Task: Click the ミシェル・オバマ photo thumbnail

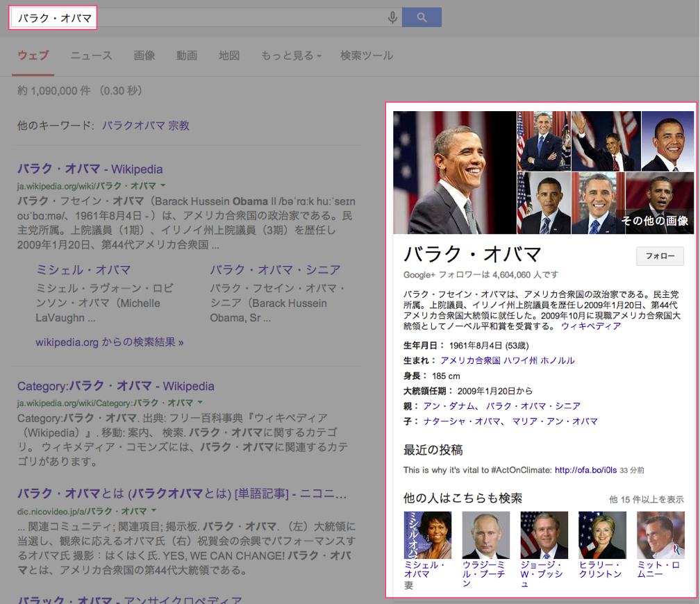Action: (428, 535)
